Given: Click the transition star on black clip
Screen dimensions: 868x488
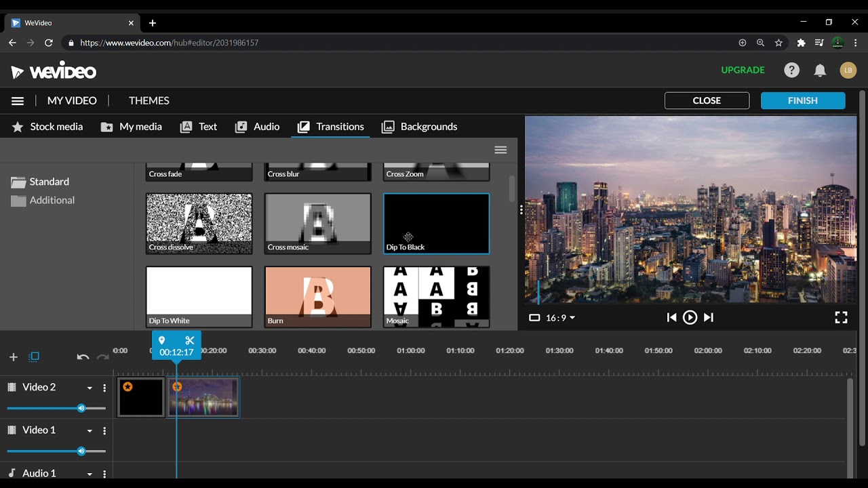Looking at the screenshot, I should [x=127, y=387].
